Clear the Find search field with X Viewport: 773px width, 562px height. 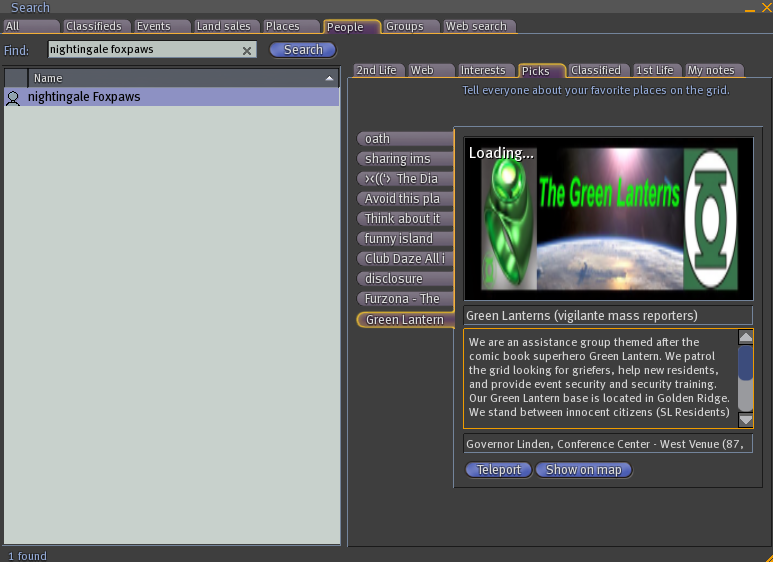coord(247,50)
